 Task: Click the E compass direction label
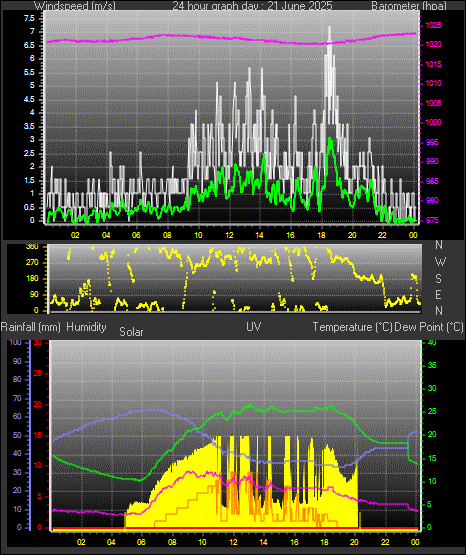pos(438,294)
